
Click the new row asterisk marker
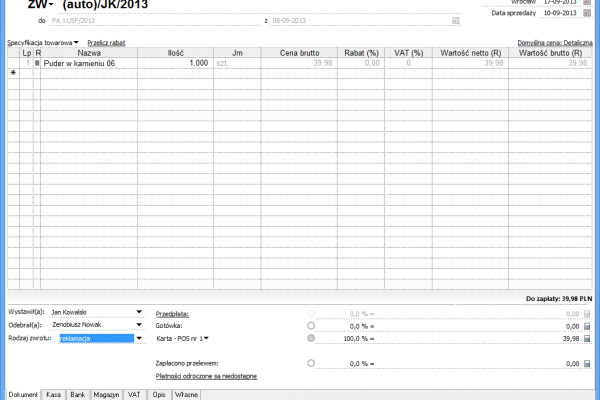(13, 73)
